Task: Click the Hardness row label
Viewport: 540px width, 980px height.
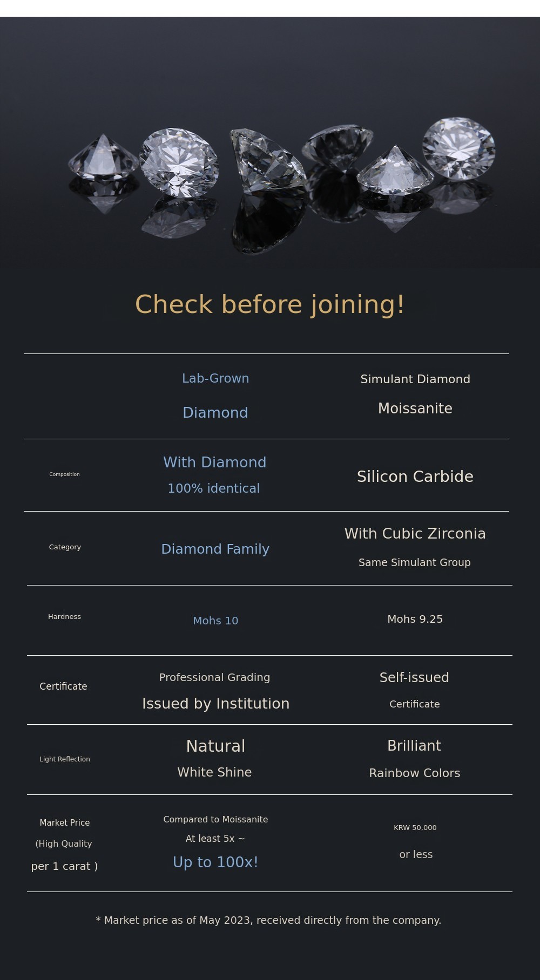Action: (x=64, y=617)
